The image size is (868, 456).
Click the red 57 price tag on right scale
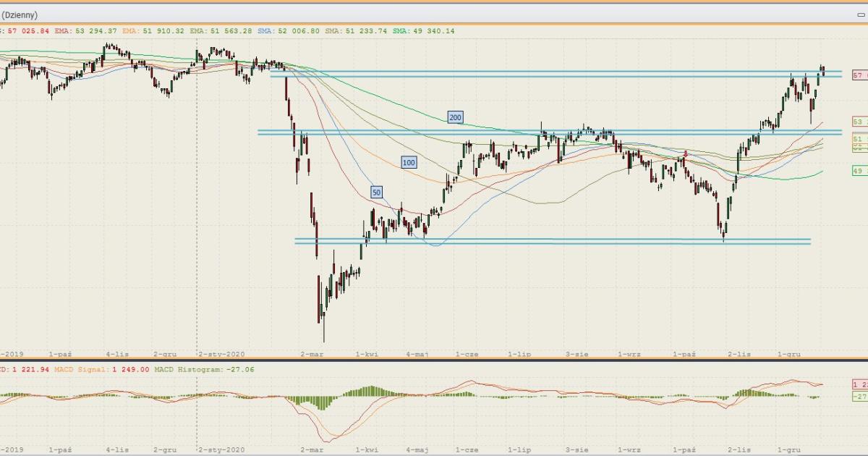click(860, 75)
